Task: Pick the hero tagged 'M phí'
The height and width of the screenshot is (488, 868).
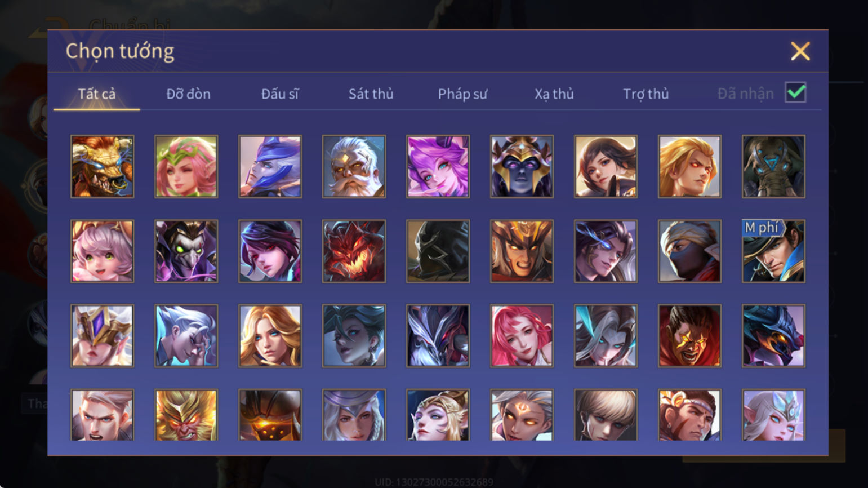Action: point(773,251)
